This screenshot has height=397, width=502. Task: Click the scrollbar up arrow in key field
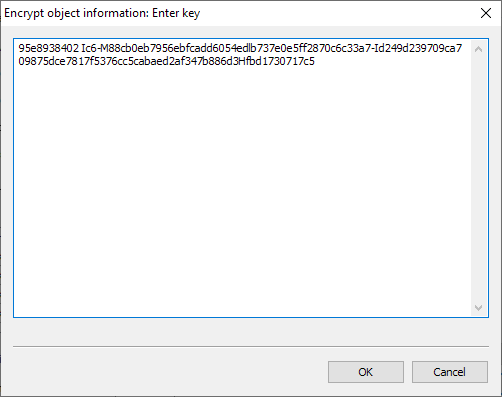[x=478, y=49]
